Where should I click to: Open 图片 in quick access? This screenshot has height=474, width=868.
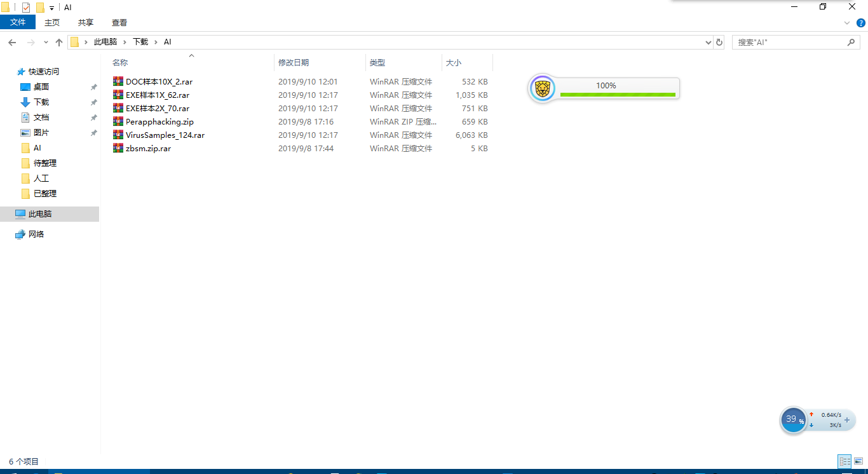[41, 133]
